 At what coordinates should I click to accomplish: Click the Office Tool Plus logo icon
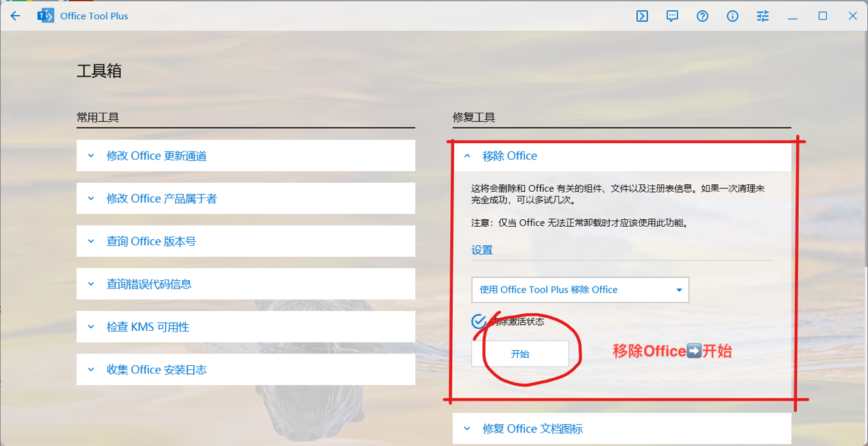coord(46,16)
